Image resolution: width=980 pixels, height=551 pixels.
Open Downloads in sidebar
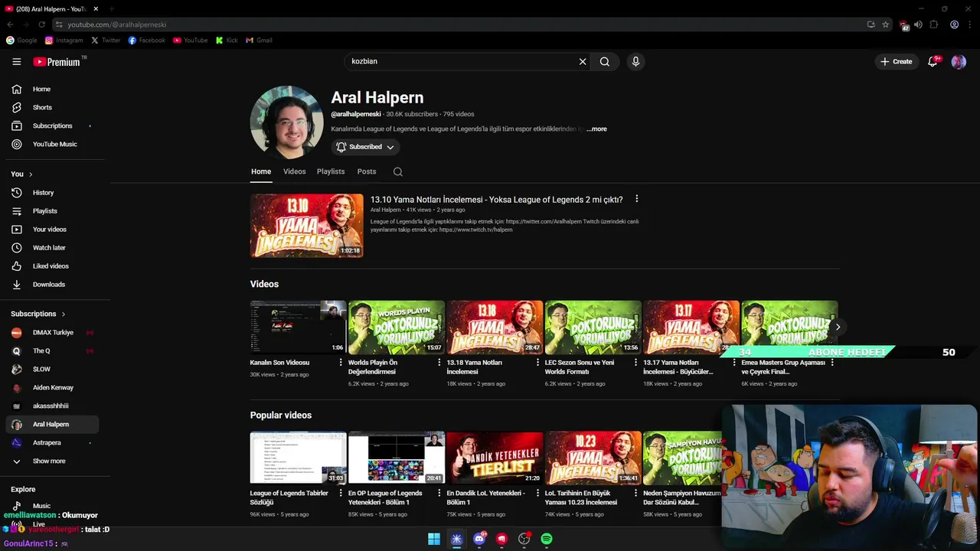(x=52, y=285)
